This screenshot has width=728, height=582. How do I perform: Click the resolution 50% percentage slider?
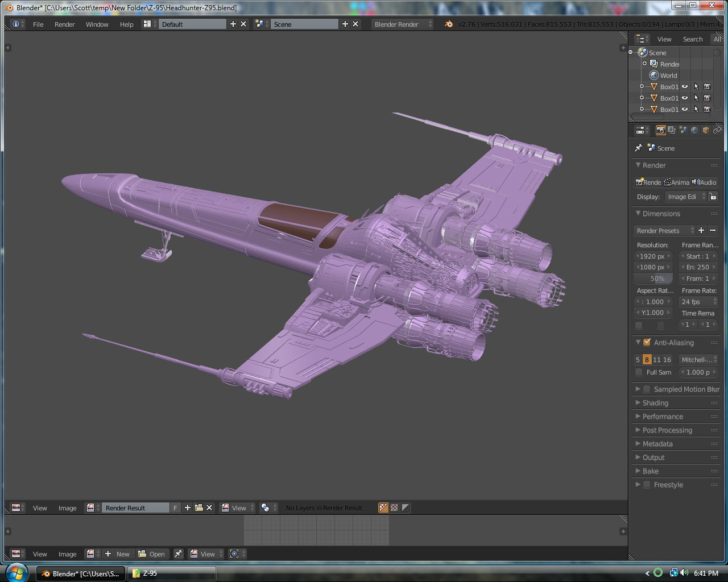[x=654, y=278]
